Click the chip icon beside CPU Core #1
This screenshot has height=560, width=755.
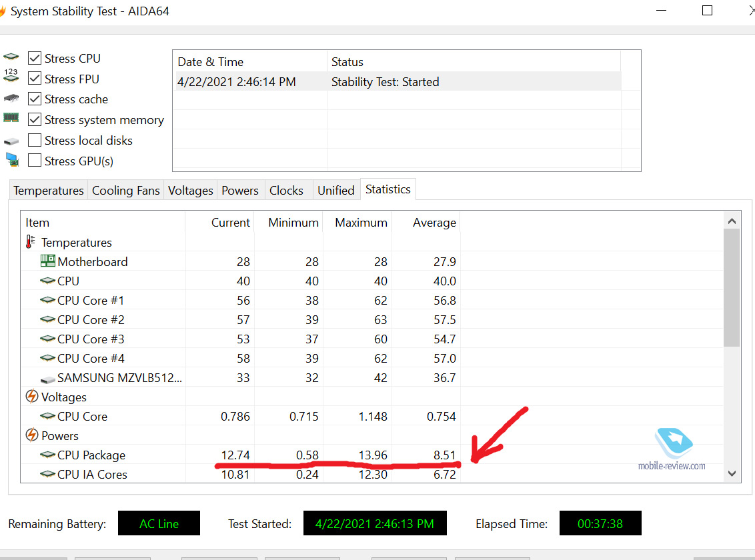point(47,300)
